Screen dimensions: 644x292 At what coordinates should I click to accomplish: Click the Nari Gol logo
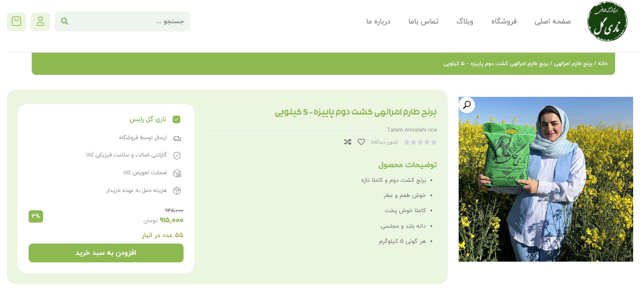607,21
